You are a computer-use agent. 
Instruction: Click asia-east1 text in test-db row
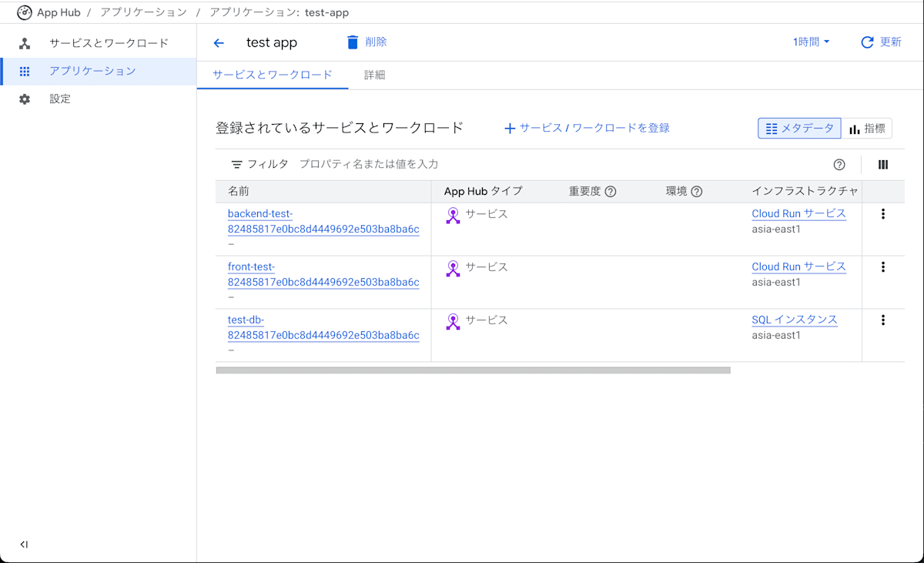[776, 335]
